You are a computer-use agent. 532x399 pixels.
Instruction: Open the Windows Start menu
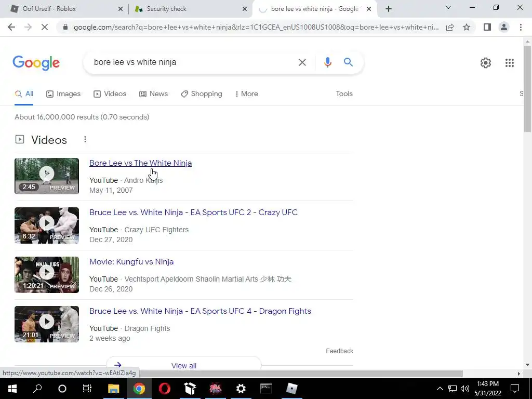click(x=12, y=389)
